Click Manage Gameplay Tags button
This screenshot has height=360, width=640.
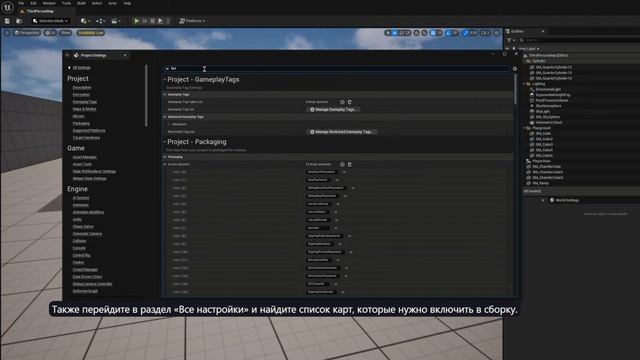pyautogui.click(x=333, y=110)
